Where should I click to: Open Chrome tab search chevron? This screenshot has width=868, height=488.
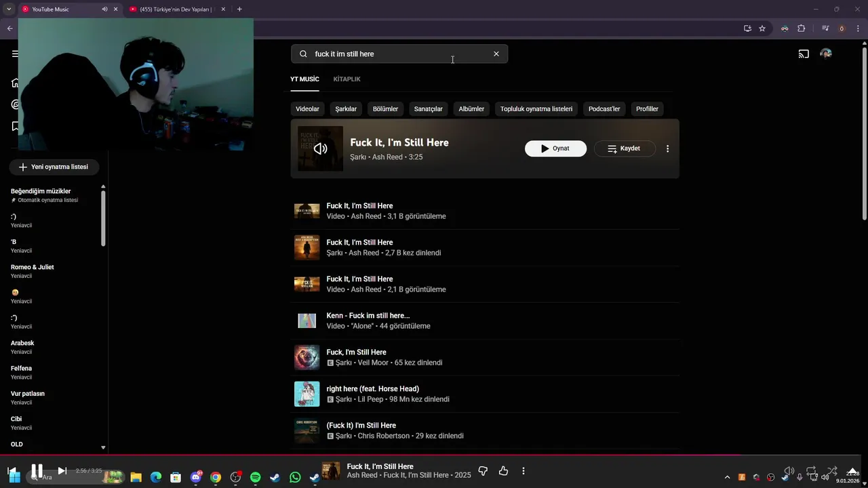coord(9,9)
